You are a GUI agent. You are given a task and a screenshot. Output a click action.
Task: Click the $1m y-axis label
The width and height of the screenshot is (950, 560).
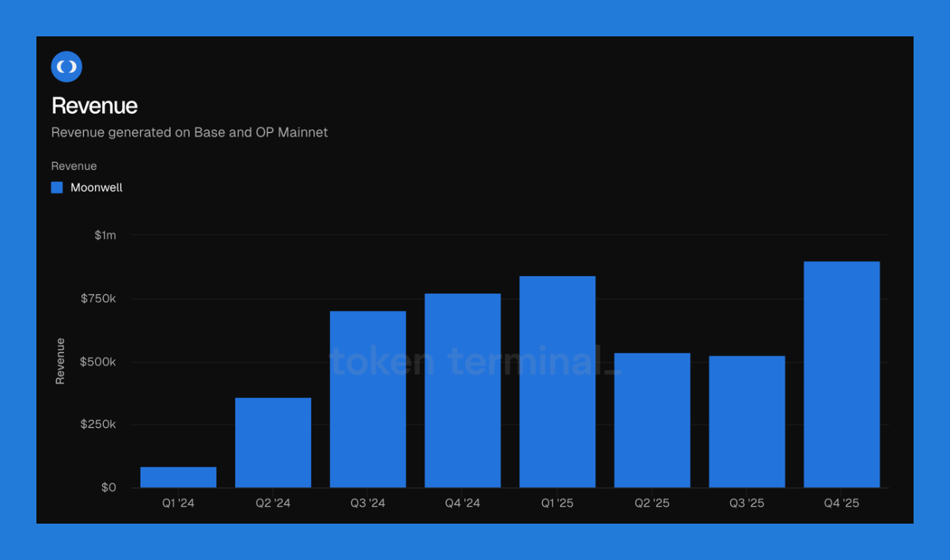tap(105, 235)
